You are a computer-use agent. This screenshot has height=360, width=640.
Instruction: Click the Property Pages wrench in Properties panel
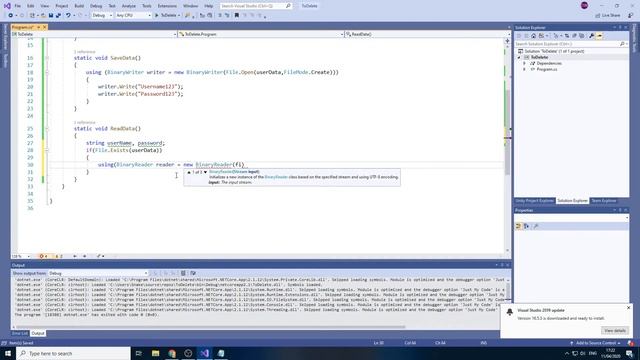(536, 226)
